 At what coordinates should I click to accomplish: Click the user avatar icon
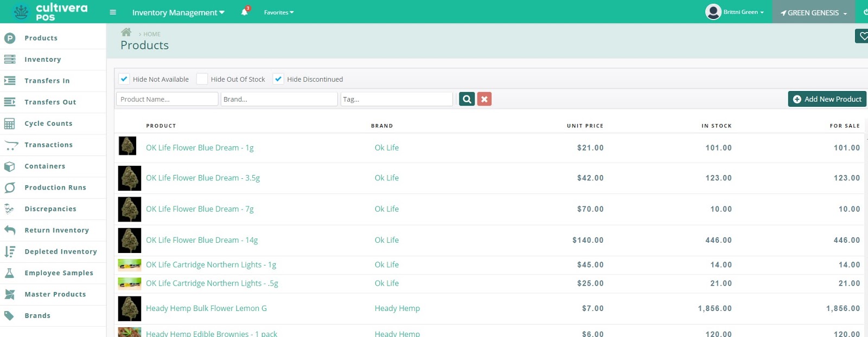pos(713,11)
